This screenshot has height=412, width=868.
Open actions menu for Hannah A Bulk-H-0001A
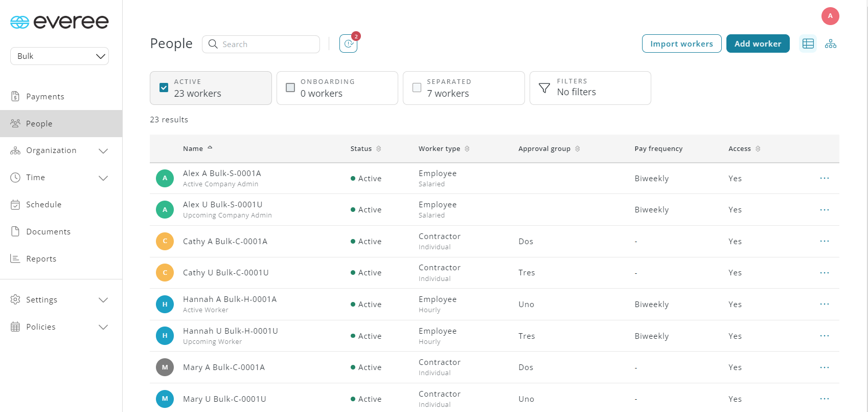coord(825,304)
